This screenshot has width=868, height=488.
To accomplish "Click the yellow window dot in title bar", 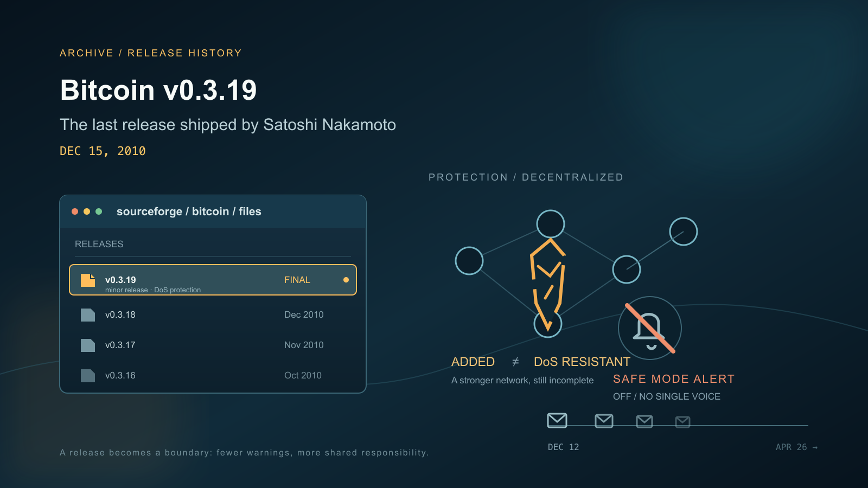I will pos(87,211).
